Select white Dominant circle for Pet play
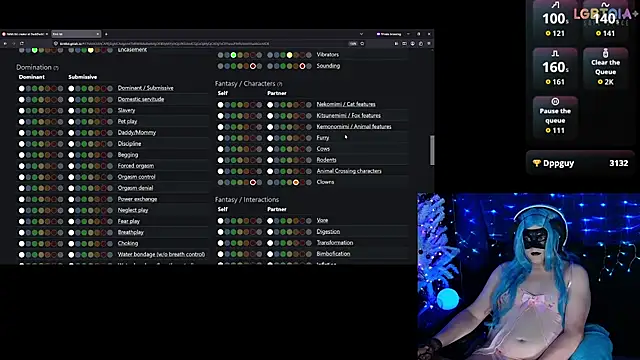 pyautogui.click(x=22, y=122)
